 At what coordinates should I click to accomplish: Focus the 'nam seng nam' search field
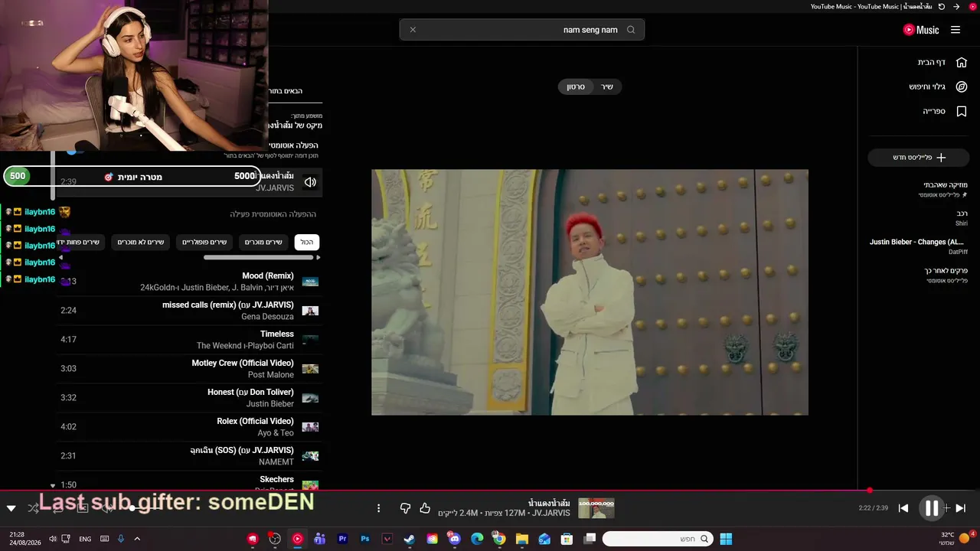521,30
